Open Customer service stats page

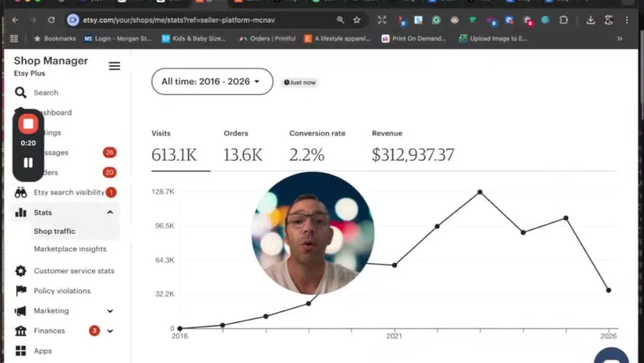click(x=74, y=271)
